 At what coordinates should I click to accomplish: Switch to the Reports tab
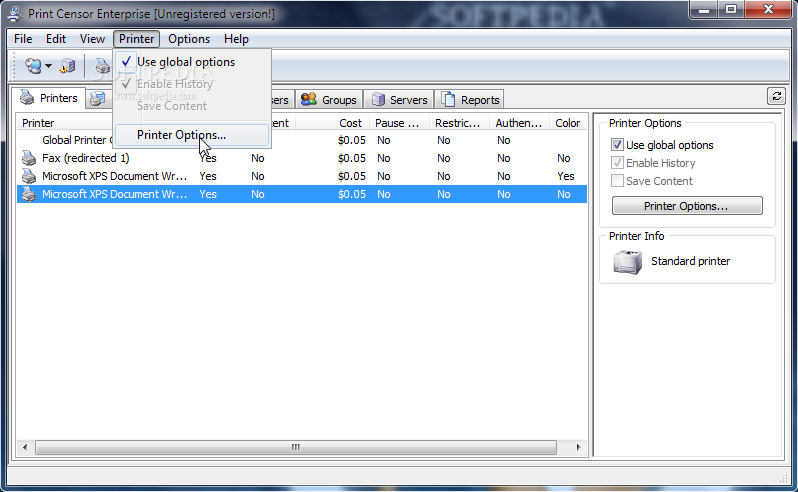click(x=470, y=100)
